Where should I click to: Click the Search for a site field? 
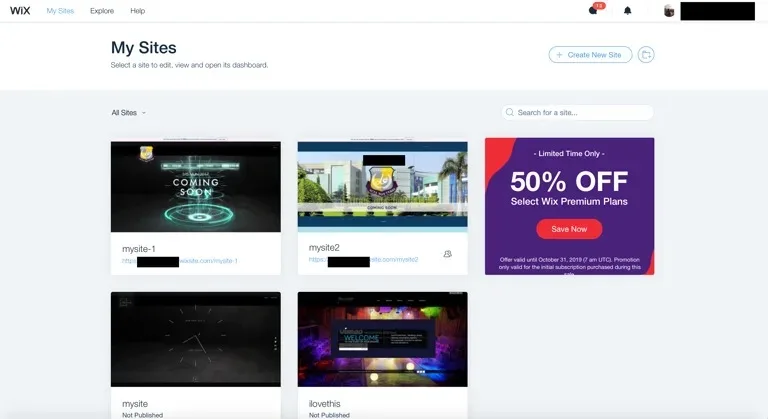pyautogui.click(x=577, y=112)
